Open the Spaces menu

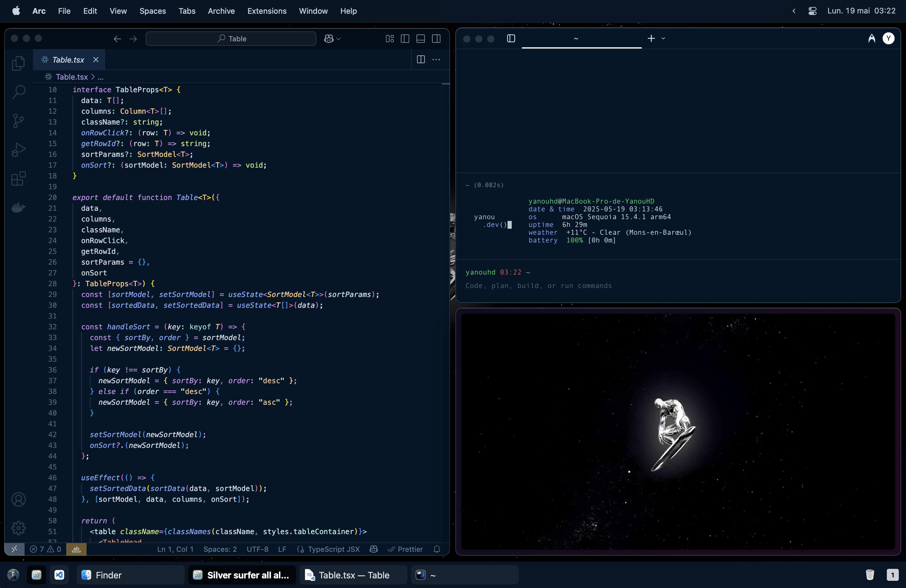(x=152, y=11)
